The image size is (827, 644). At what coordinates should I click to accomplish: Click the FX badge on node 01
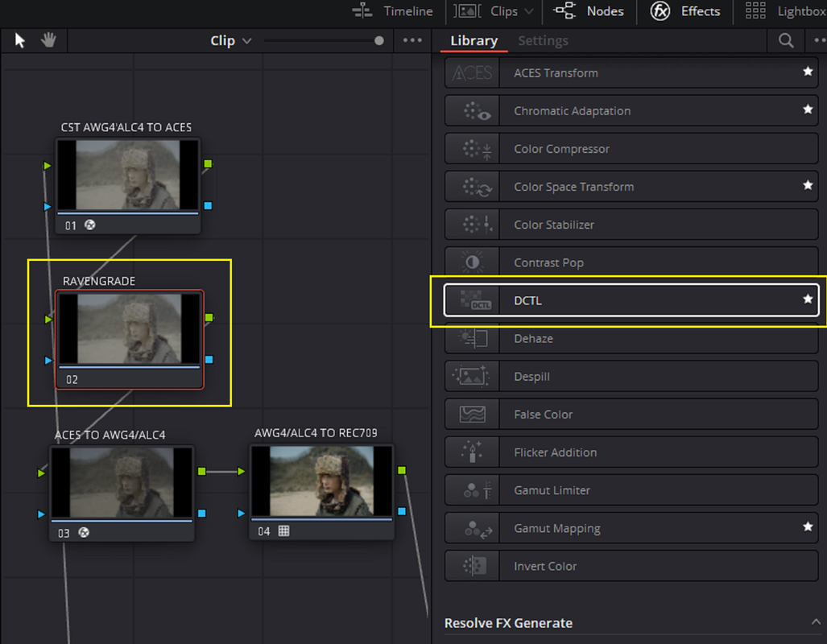pyautogui.click(x=90, y=225)
